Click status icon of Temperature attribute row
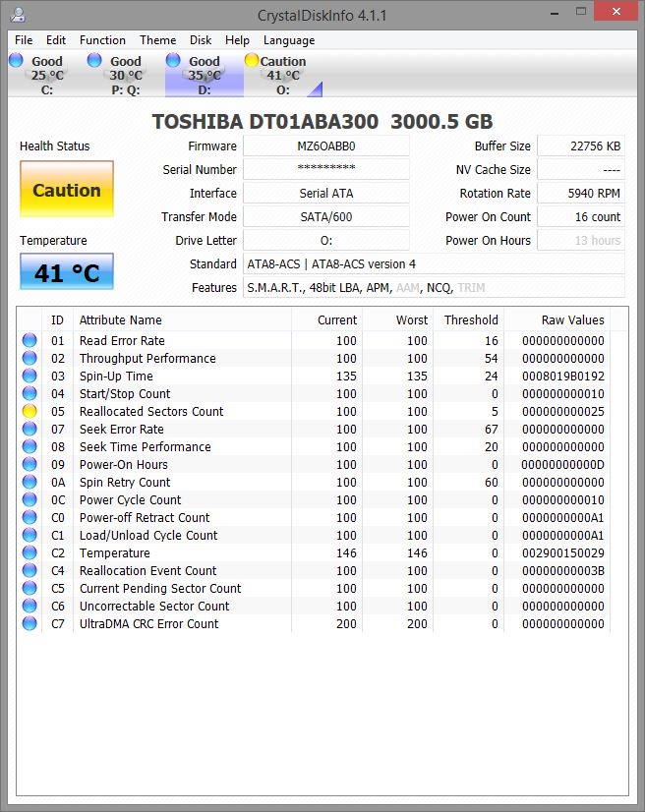The width and height of the screenshot is (645, 812). [x=29, y=552]
